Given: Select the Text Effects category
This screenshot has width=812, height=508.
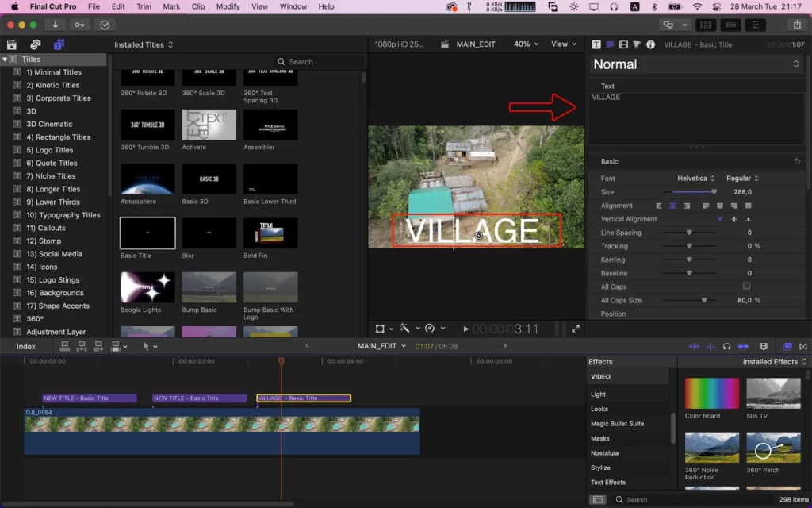Looking at the screenshot, I should 608,482.
